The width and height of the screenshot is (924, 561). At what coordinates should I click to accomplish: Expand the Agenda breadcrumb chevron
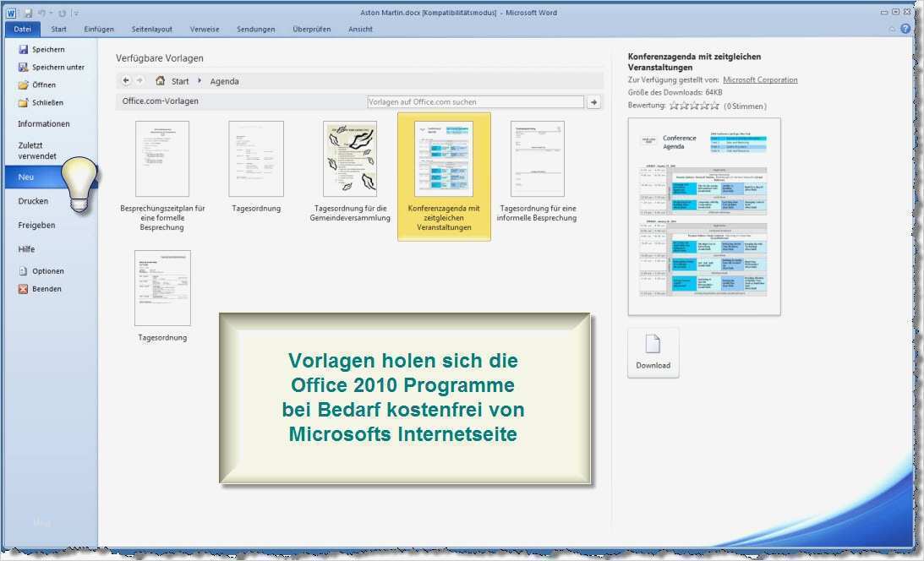point(200,81)
